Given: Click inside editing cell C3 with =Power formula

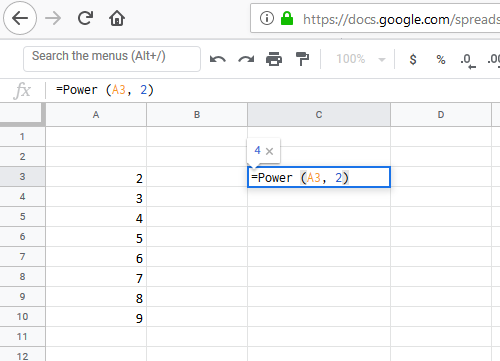Looking at the screenshot, I should point(319,177).
